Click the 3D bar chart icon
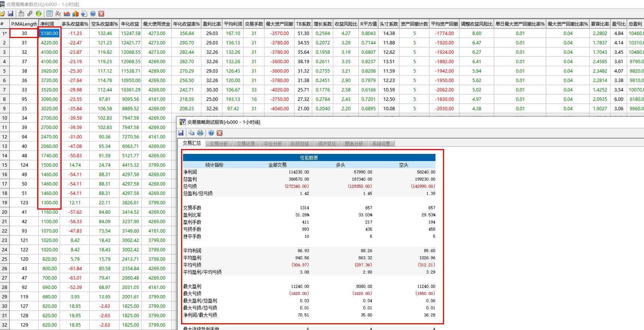This screenshot has width=644, height=330. coord(76,14)
